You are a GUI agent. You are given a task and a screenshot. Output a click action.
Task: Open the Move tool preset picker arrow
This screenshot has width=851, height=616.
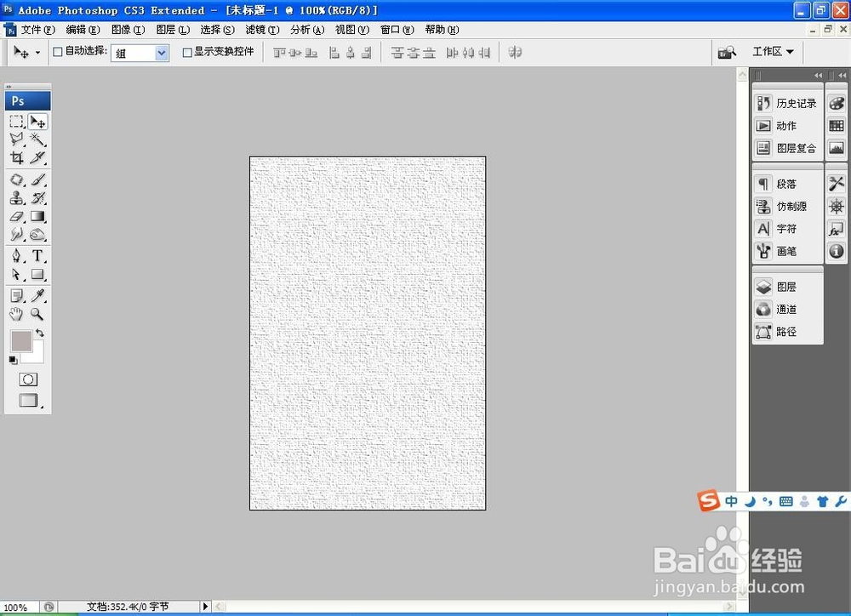pos(37,53)
